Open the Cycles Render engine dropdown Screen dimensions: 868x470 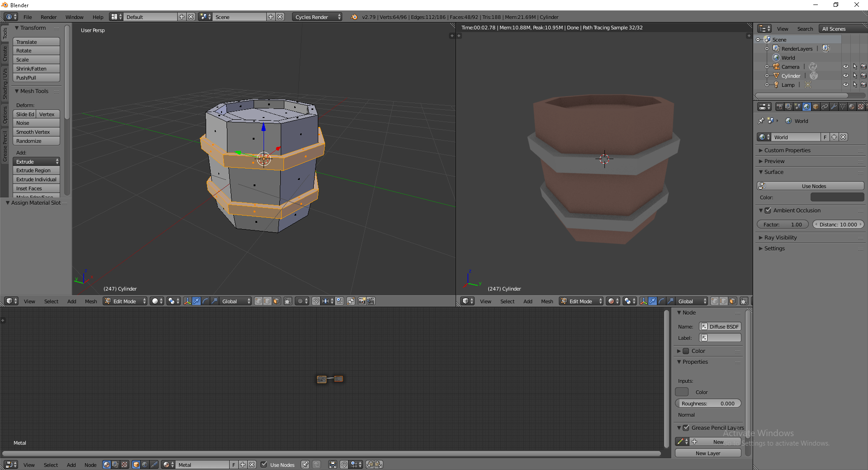317,17
